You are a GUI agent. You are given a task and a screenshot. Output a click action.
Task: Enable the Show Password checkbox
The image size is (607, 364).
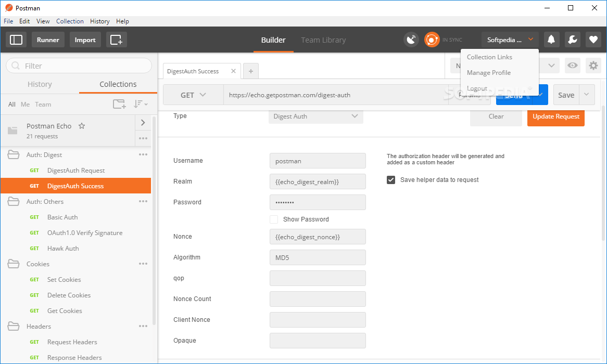point(274,219)
